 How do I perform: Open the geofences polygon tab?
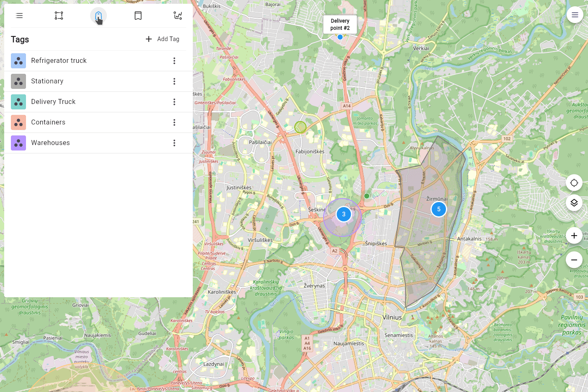[x=59, y=16]
